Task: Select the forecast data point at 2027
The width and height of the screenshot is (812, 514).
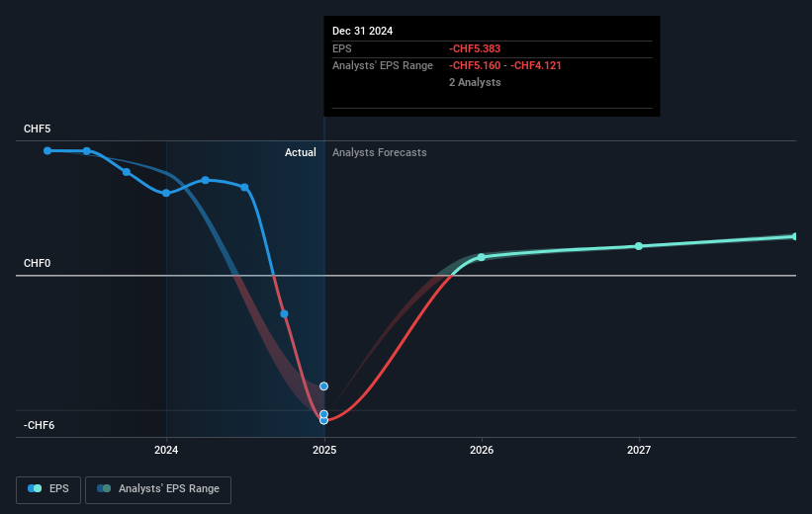Action: (639, 246)
